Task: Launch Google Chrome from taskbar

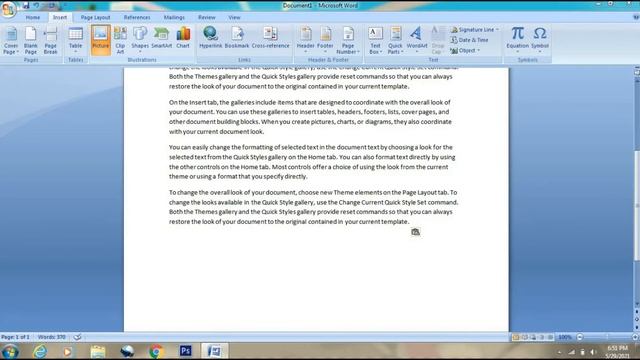Action: coord(156,351)
